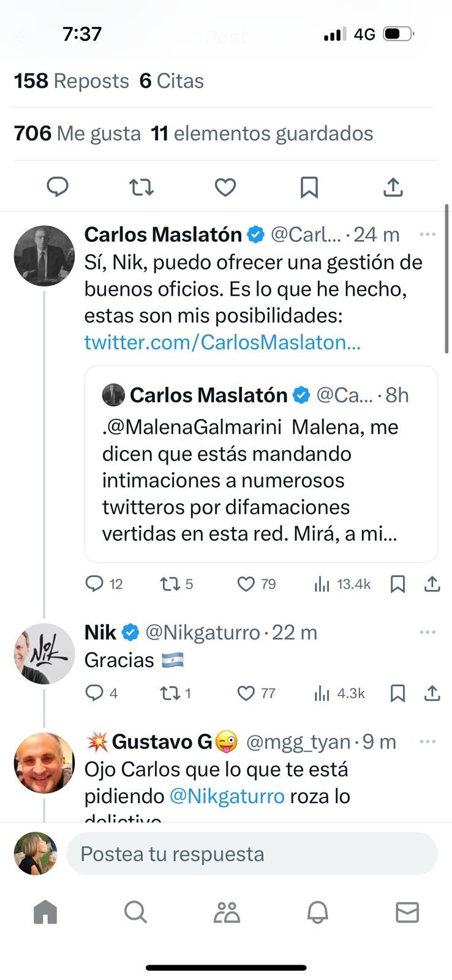Viewport: 452px width, 980px height.
Task: Like Nik's "Gracias" reply
Action: [x=246, y=693]
